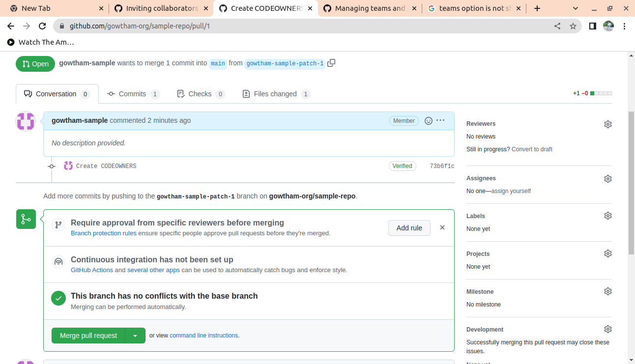
Task: Click the Convert to draft link
Action: [532, 149]
